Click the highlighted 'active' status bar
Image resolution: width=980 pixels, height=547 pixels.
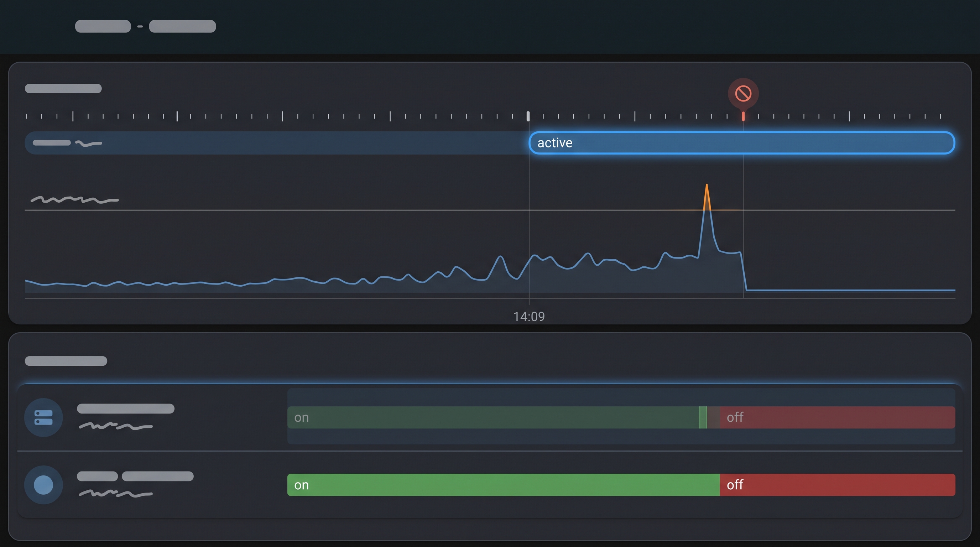point(741,143)
